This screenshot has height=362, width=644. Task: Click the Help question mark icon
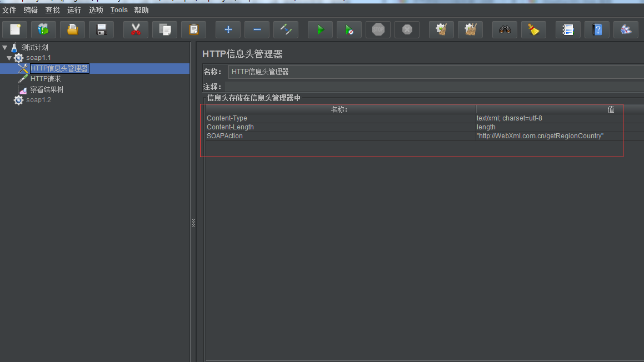(x=597, y=29)
